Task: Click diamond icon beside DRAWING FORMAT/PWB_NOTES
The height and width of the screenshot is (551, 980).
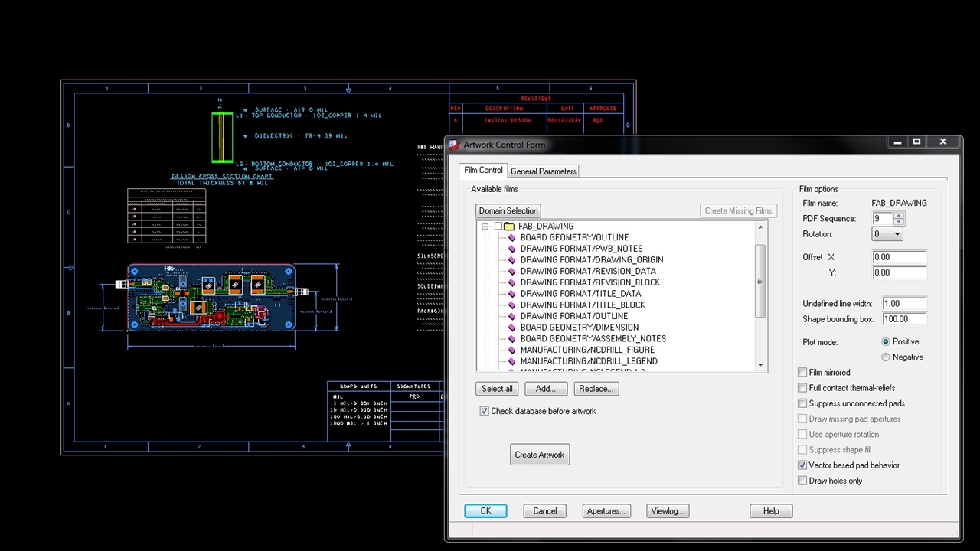Action: [x=512, y=249]
